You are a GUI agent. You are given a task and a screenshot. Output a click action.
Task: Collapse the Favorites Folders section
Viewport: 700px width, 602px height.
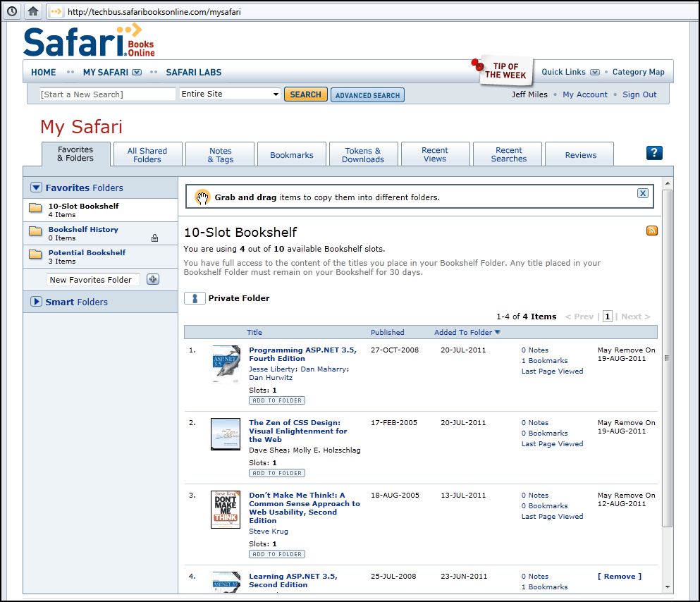pyautogui.click(x=36, y=188)
